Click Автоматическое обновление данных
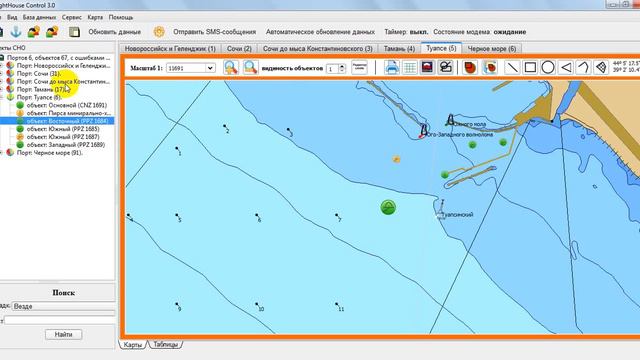The width and height of the screenshot is (640, 360). click(320, 32)
